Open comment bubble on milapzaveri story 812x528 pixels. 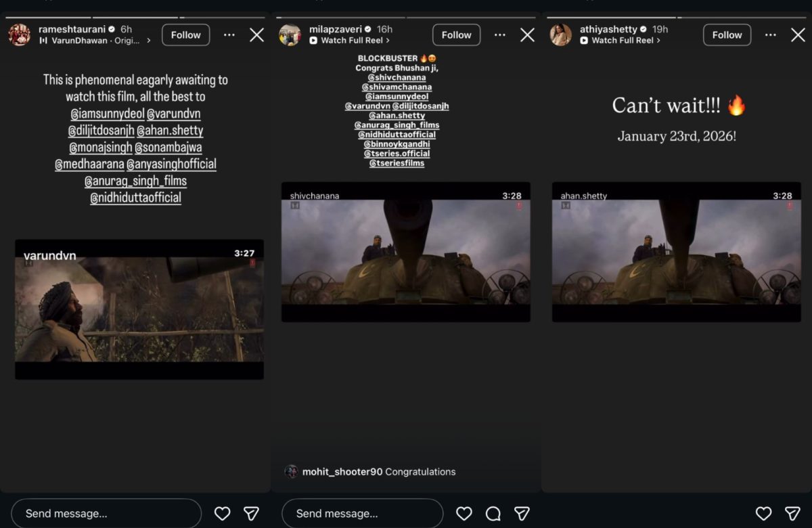coord(493,514)
